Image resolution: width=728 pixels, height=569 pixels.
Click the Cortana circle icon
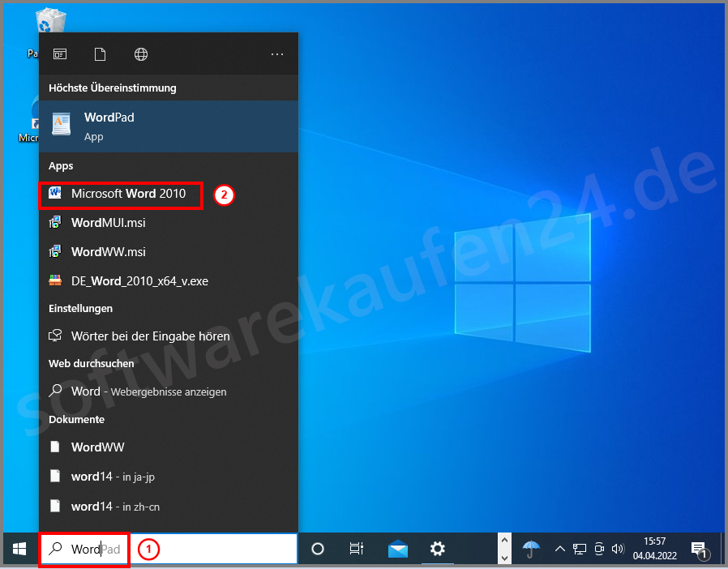(318, 549)
